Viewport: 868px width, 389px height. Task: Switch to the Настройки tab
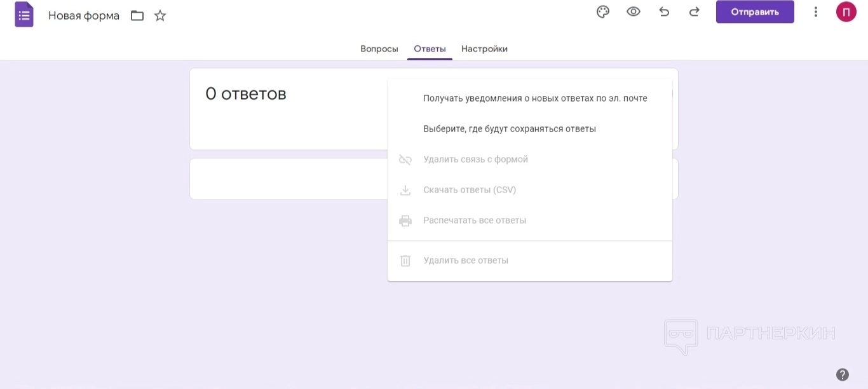tap(484, 49)
